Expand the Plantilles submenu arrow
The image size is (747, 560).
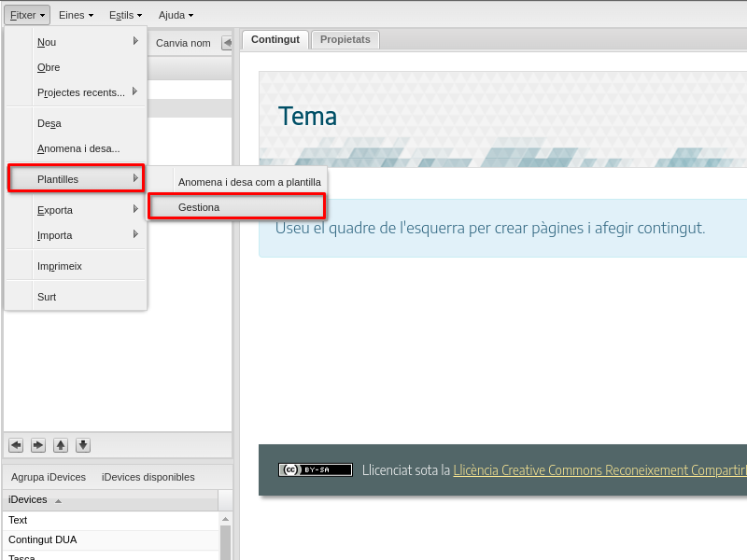(x=135, y=178)
